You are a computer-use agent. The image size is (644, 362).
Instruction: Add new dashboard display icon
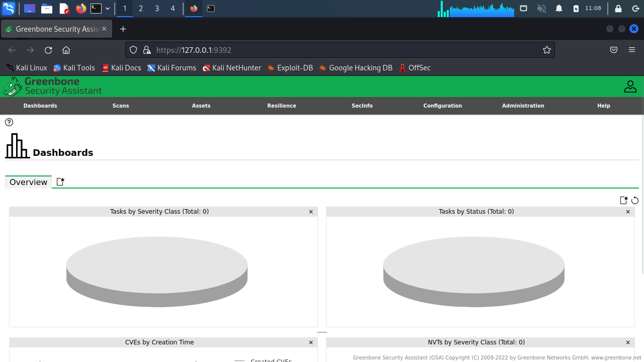624,200
